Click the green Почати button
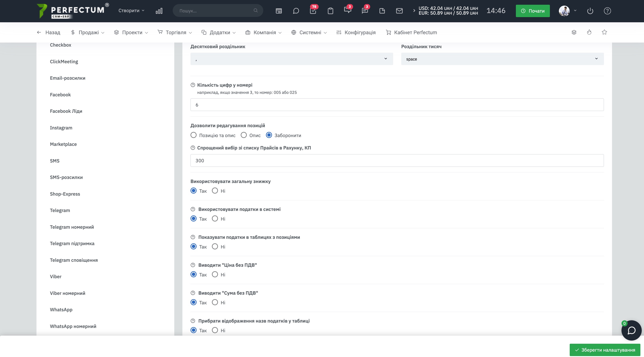Image resolution: width=644 pixels, height=357 pixels. pos(533,11)
